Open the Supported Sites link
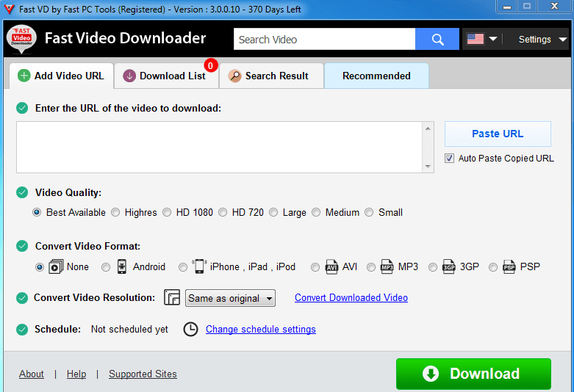574x392 pixels. coord(143,374)
